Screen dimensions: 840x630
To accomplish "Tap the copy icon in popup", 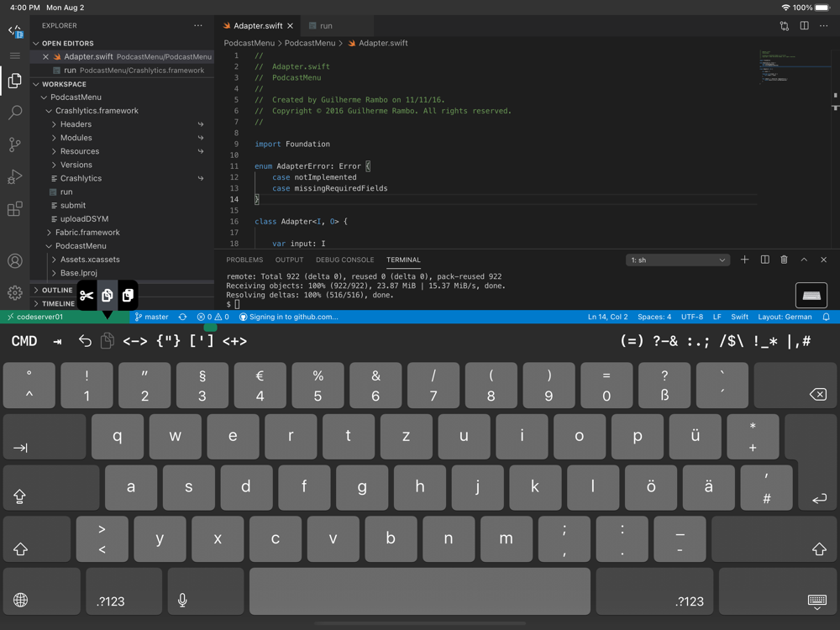I will point(108,295).
